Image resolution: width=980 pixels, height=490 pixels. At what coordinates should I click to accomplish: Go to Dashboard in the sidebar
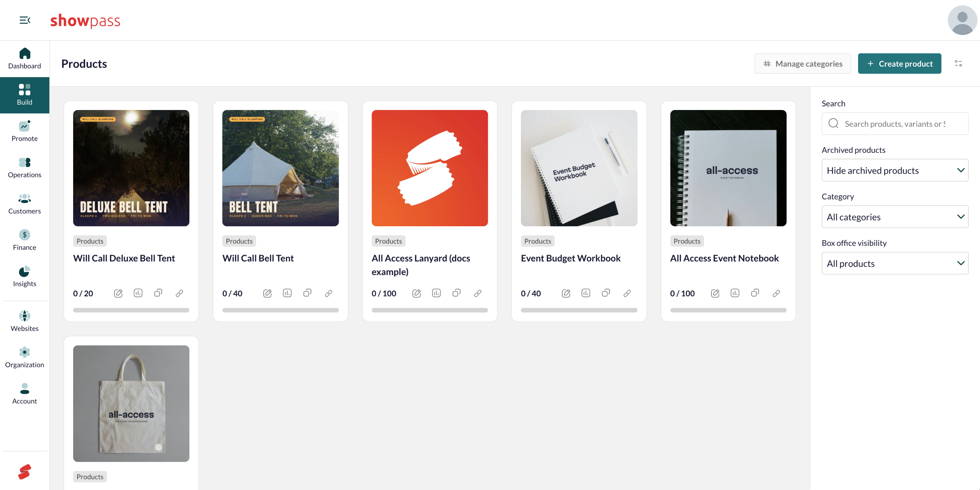coord(25,58)
